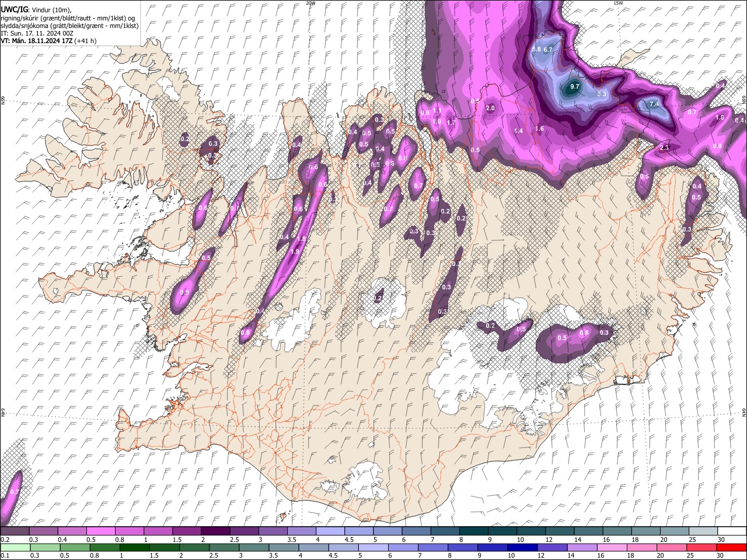The image size is (747, 560).
Task: Click the 1.9 value on the long band
Action: [x=295, y=251]
